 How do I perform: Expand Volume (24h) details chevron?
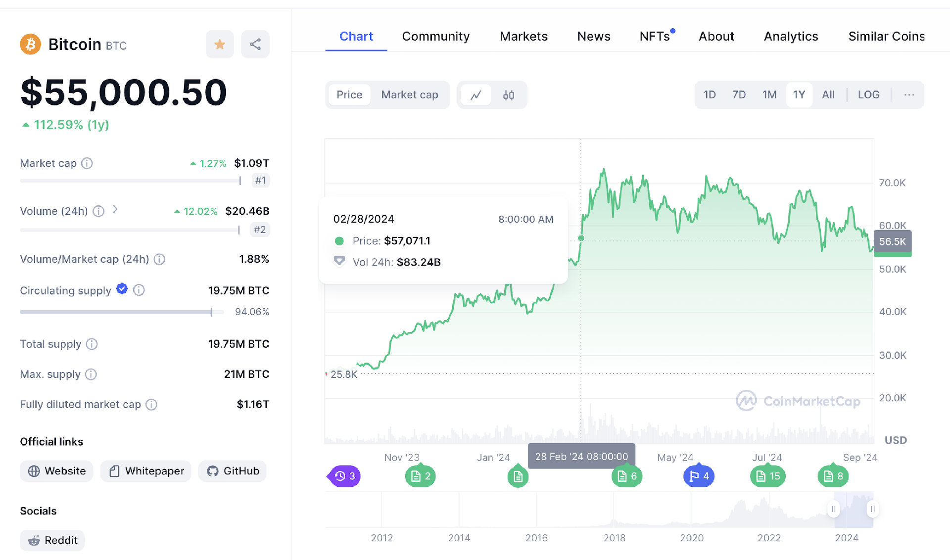(115, 210)
